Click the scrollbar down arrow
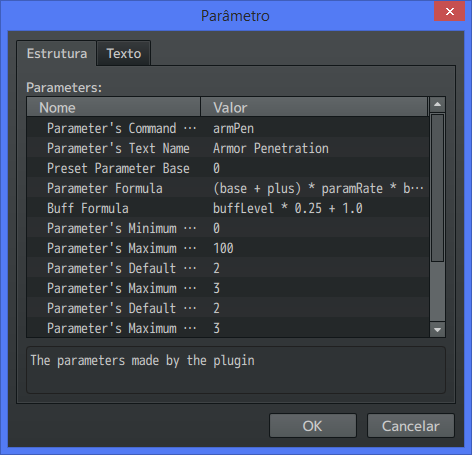The width and height of the screenshot is (472, 455). coord(437,330)
